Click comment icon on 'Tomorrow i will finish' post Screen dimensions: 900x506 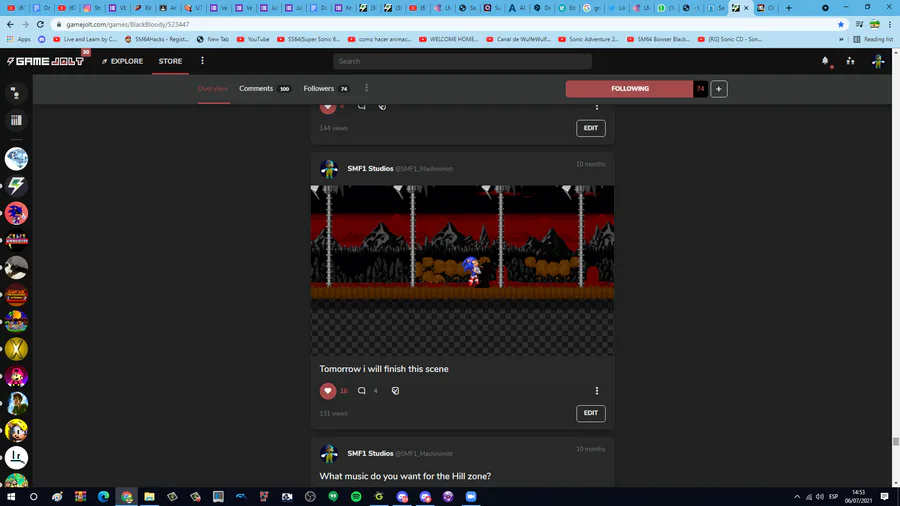(362, 391)
